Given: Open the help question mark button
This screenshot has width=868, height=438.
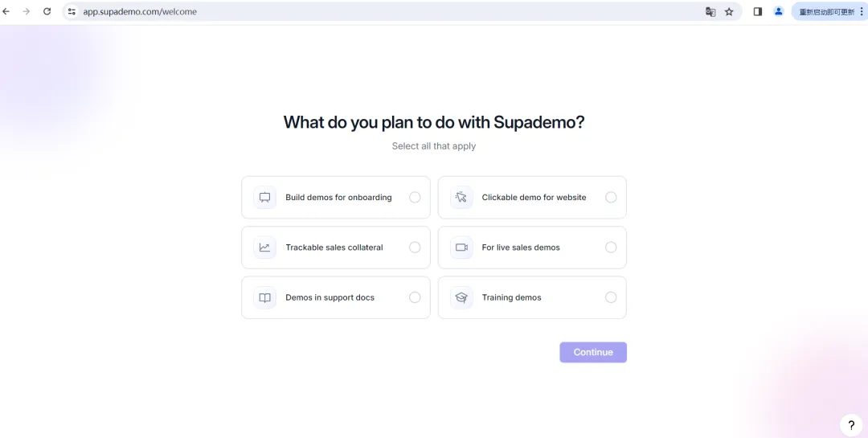Looking at the screenshot, I should coord(851,425).
